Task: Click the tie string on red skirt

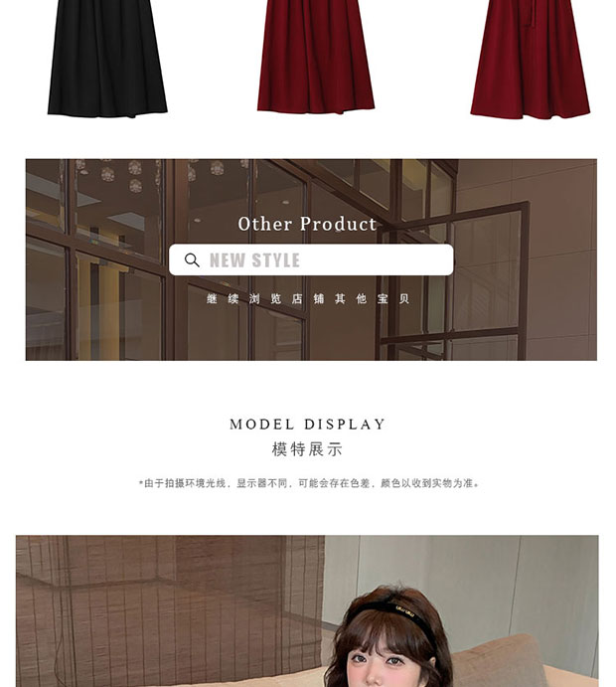Action: 532,15
